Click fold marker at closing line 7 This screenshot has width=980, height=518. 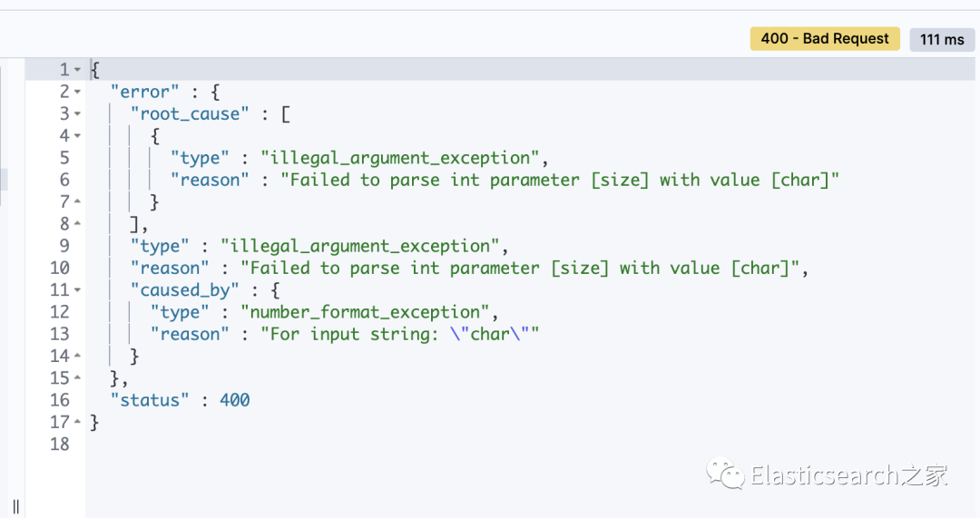[x=78, y=202]
